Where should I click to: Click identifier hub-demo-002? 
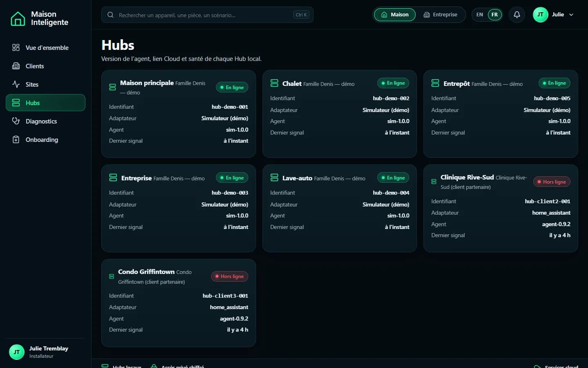(x=391, y=98)
